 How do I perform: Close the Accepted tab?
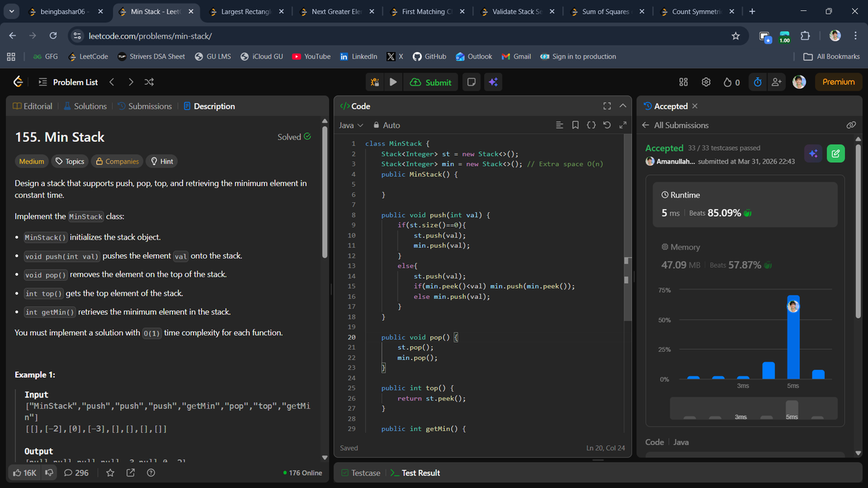[695, 106]
